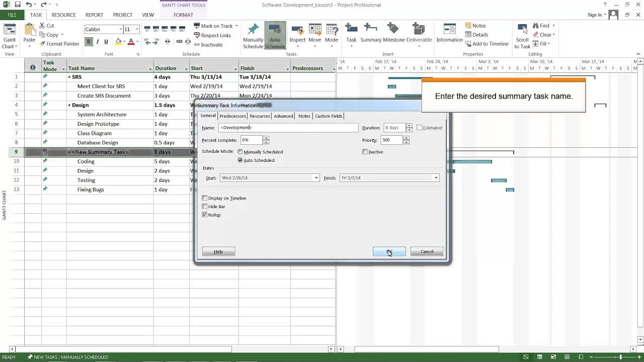Click the Name input field
Viewport: 644px width, 362px height.
click(x=288, y=128)
